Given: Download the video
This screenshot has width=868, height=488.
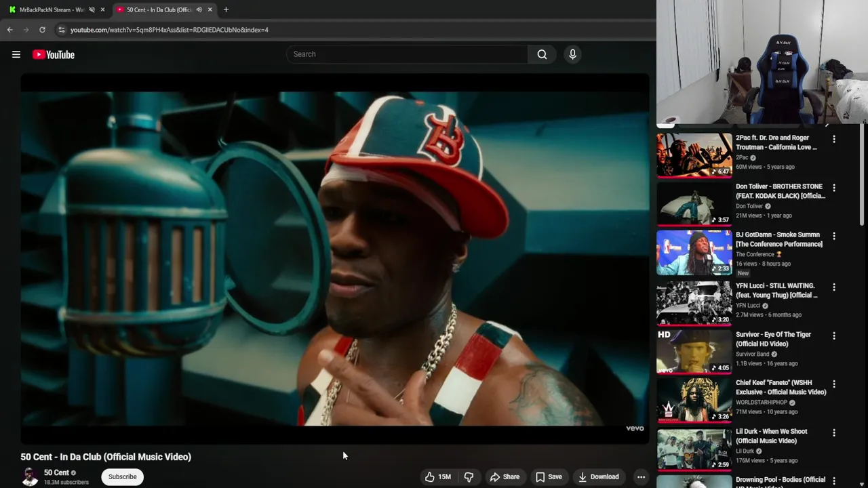Looking at the screenshot, I should tap(598, 476).
